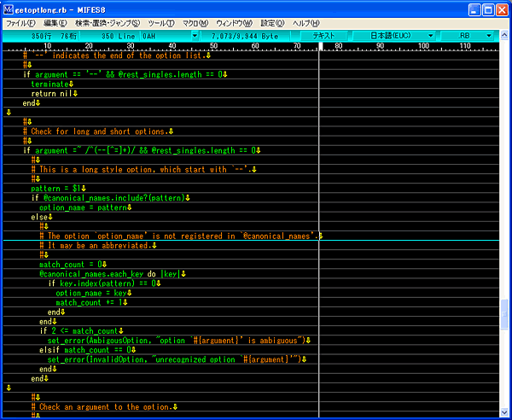Screen dimensions: 512x420
Task: Open dropdown arrow beside 850 Line 0AH
Action: click(x=195, y=36)
